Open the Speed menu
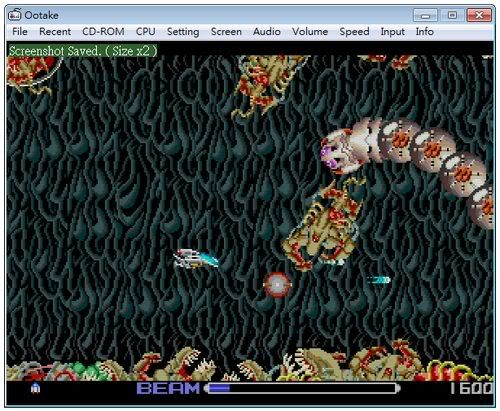This screenshot has height=411, width=500. point(354,32)
